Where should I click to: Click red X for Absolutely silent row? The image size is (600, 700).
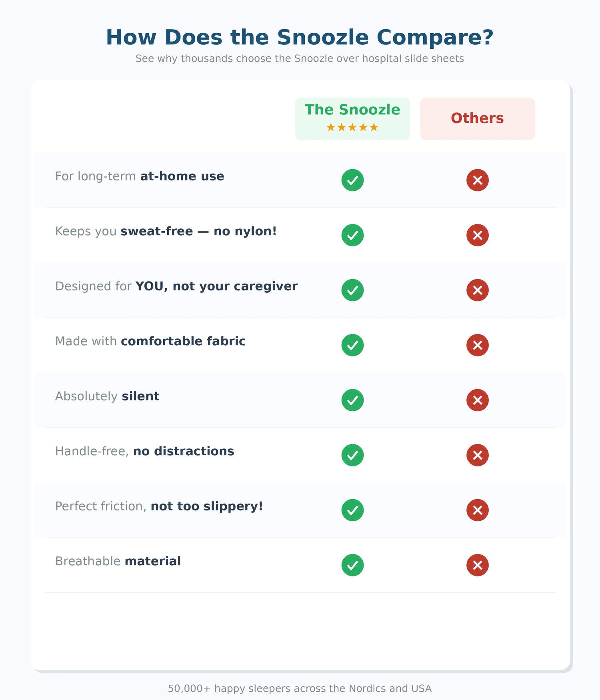click(477, 400)
